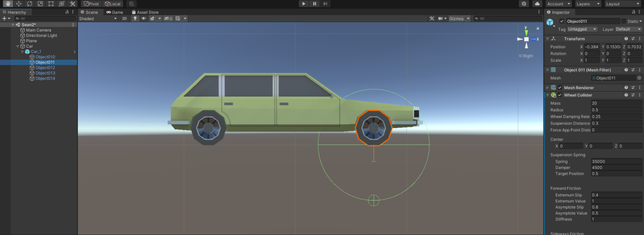This screenshot has height=235, width=644.
Task: Collapse the Sean2 scene foldout
Action: click(x=13, y=25)
